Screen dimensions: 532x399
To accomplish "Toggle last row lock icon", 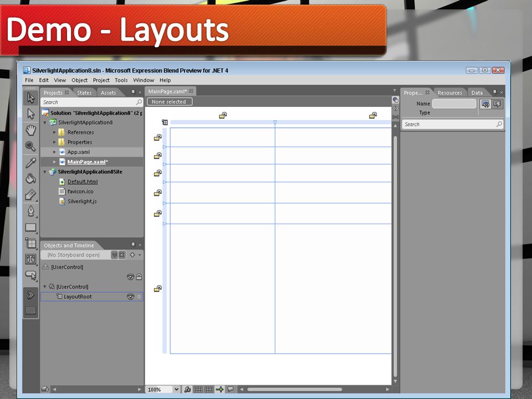I will coord(158,289).
